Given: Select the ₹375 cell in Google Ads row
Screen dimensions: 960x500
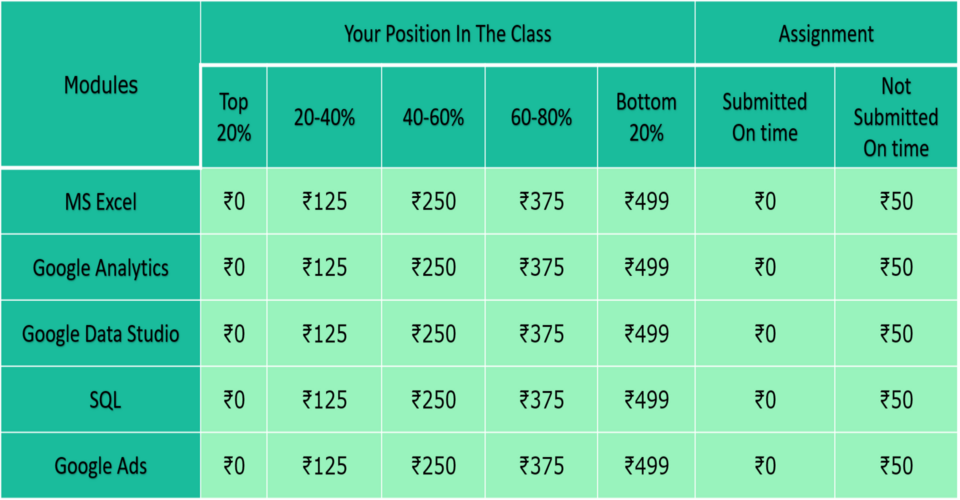Looking at the screenshot, I should 541,466.
